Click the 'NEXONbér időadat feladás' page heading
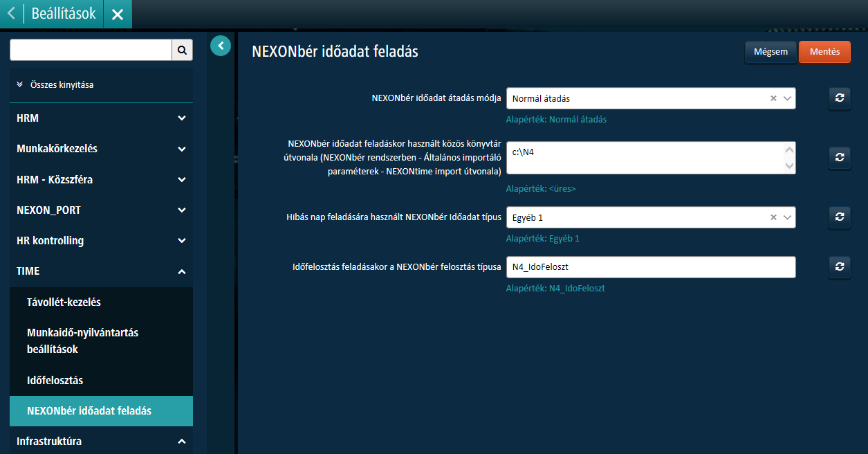The image size is (868, 454). [335, 51]
